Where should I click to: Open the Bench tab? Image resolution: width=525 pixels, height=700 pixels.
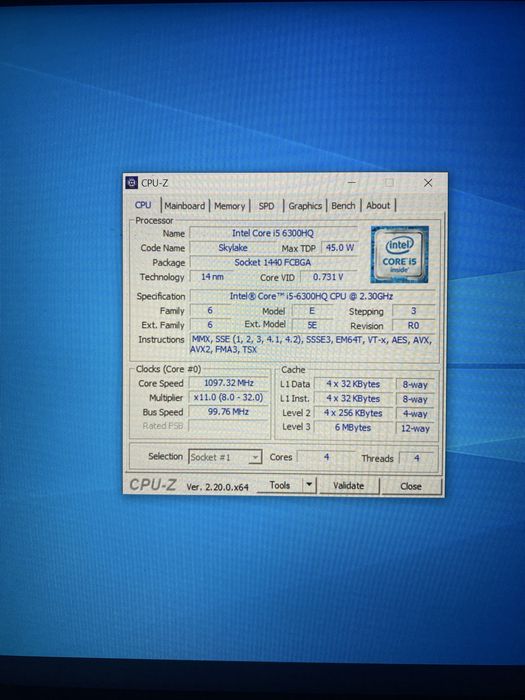(x=343, y=206)
